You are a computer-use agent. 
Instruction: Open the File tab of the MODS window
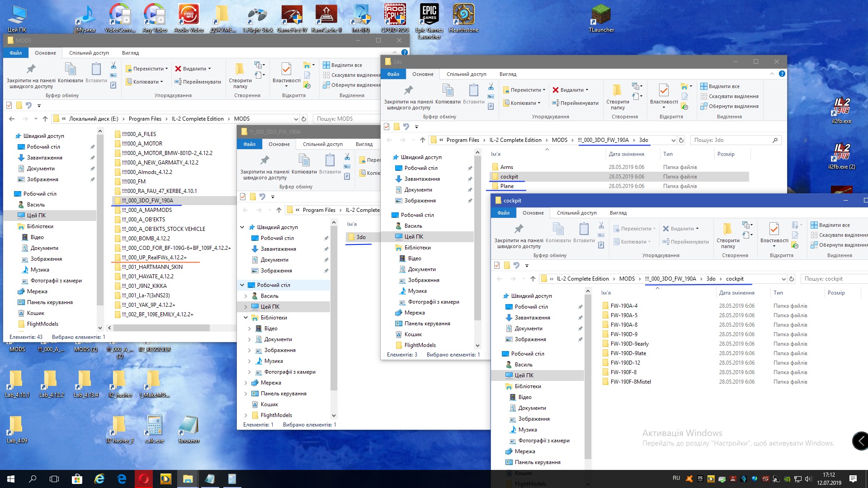16,53
